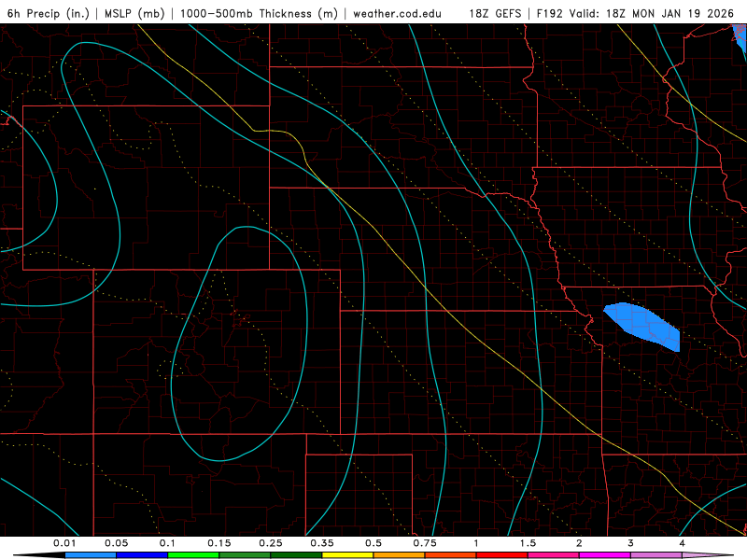This screenshot has height=560, width=747.
Task: Click the "4" legend value
Action: 683,543
